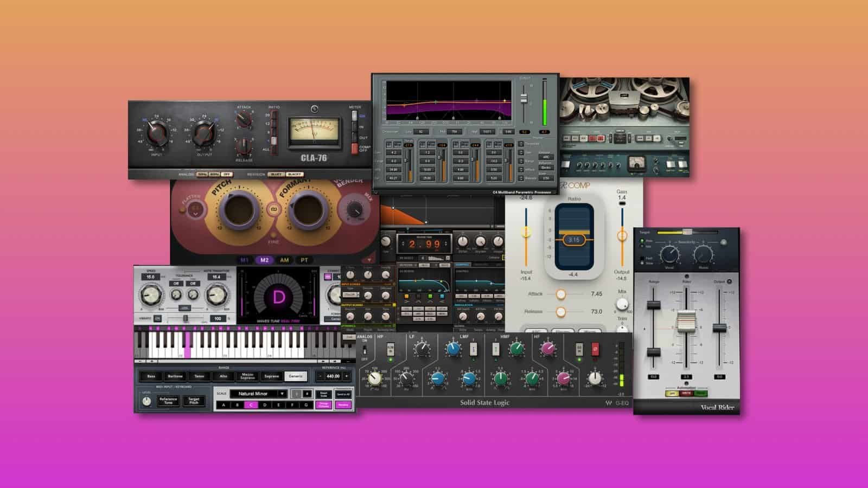This screenshot has height=488, width=868.
Task: Select the Tenor range in Waves Tune
Action: 199,376
